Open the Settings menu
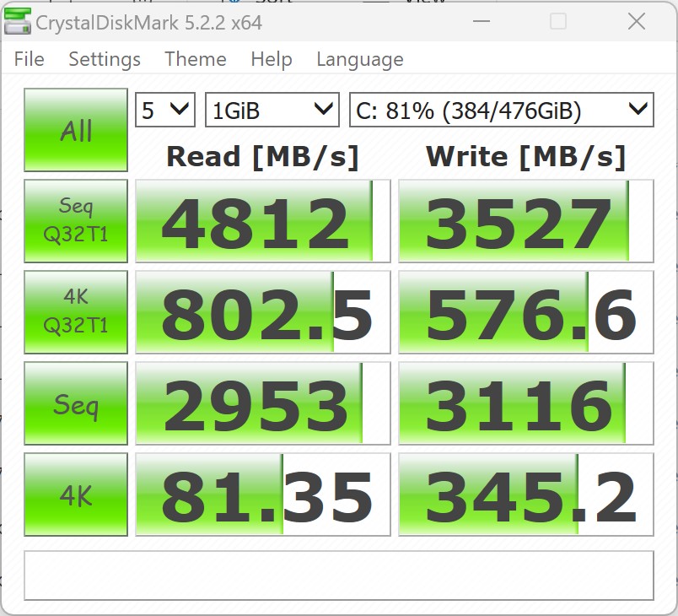Screen dimensions: 678x616 [105, 59]
